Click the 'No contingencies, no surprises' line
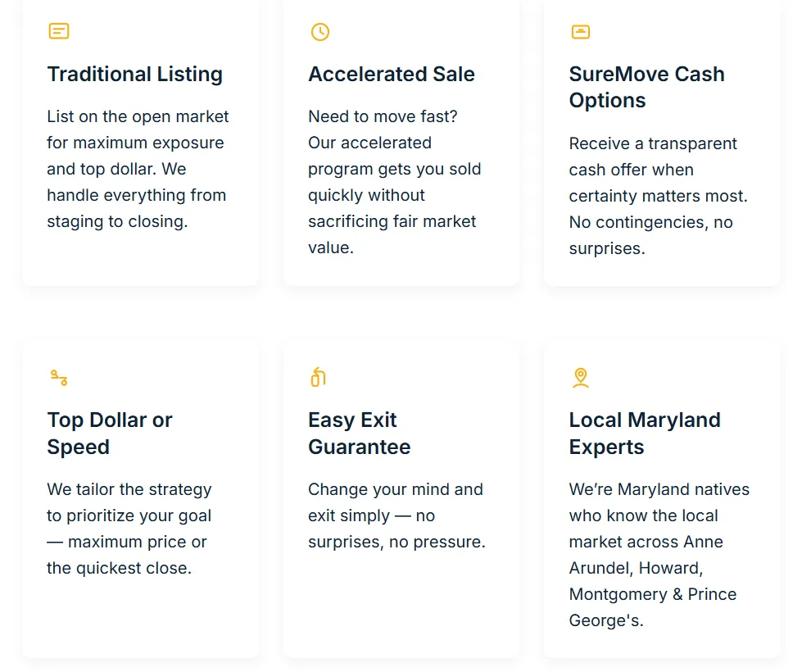Screen dimensions: 811x672 click(x=650, y=235)
